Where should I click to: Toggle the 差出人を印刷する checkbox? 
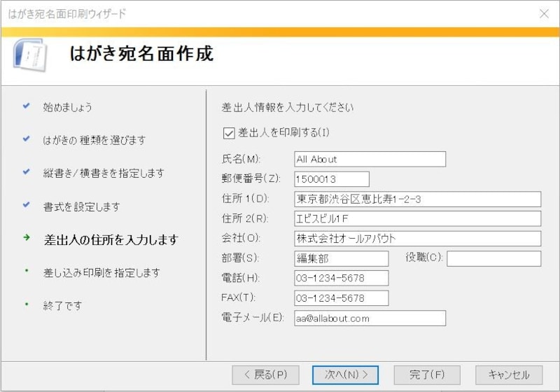click(x=228, y=132)
